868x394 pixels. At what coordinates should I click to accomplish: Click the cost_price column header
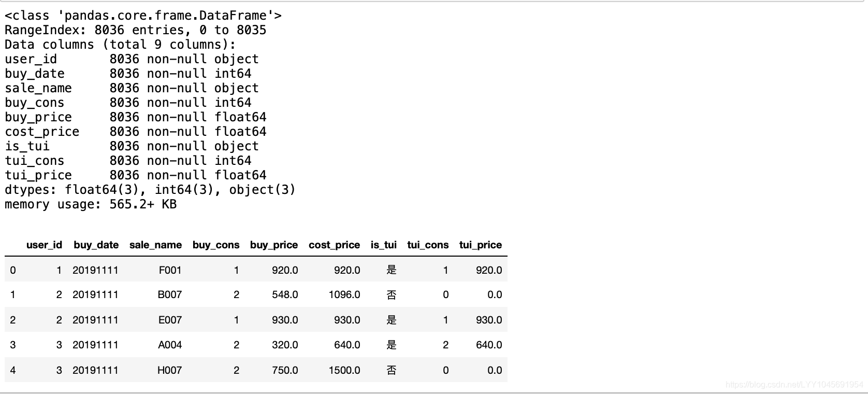334,245
